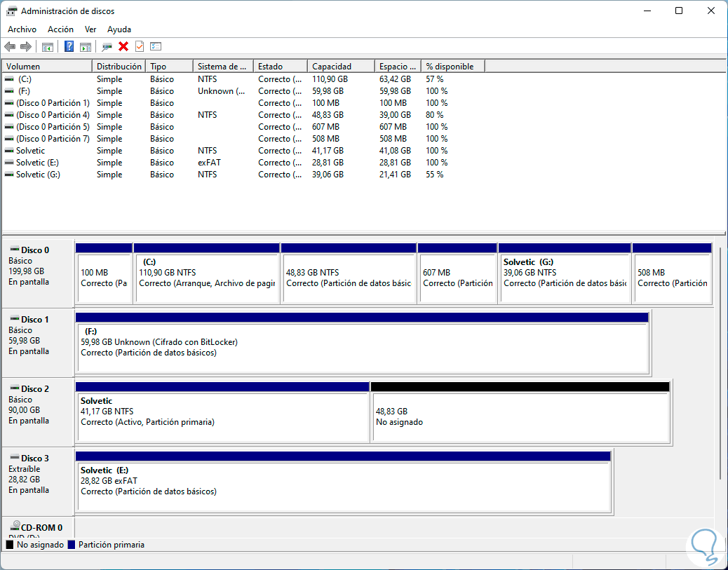The width and height of the screenshot is (728, 570).
Task: Click 63,42 GB free space of (C:)
Action: pyautogui.click(x=395, y=79)
